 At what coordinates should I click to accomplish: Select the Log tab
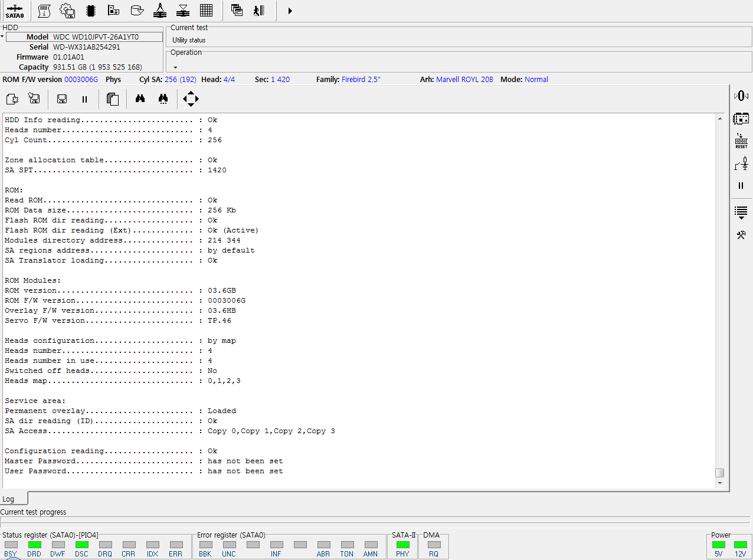[8, 499]
